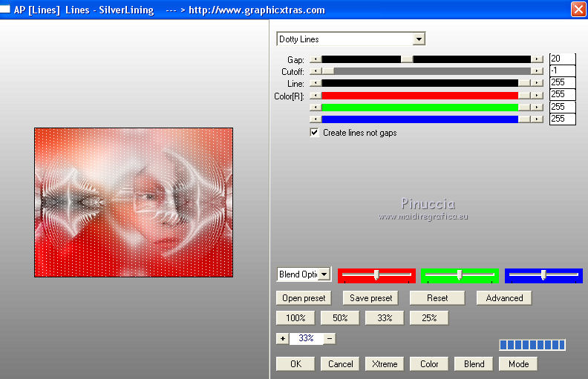This screenshot has width=588, height=379.
Task: Click the Save preset button
Action: pos(370,298)
